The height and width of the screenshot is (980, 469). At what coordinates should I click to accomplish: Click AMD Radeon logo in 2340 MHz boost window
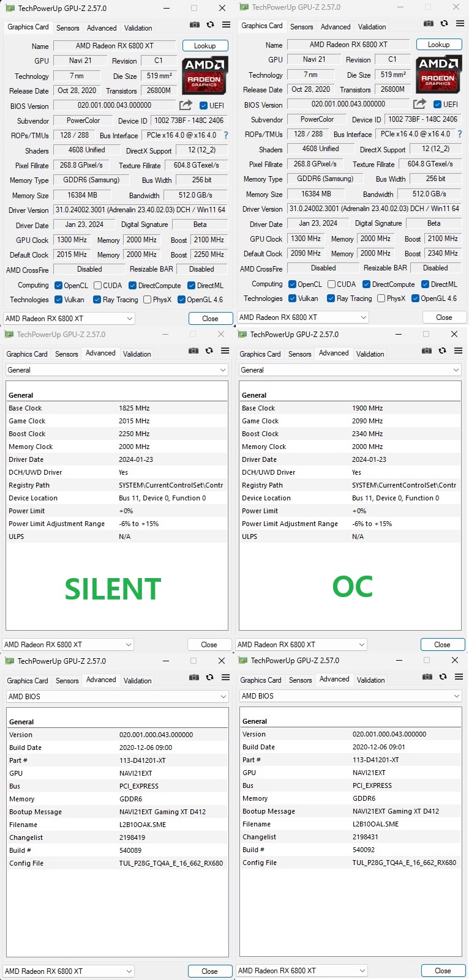(x=439, y=74)
